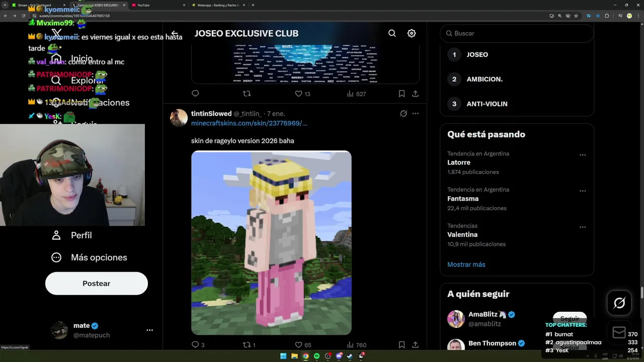This screenshot has height=362, width=644.
Task: Open the Minecraft skin image
Action: point(271,243)
